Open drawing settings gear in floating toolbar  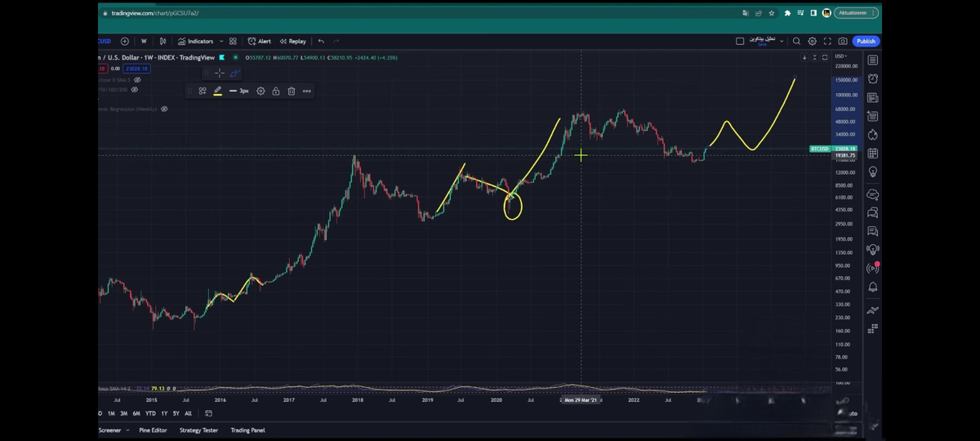[261, 91]
